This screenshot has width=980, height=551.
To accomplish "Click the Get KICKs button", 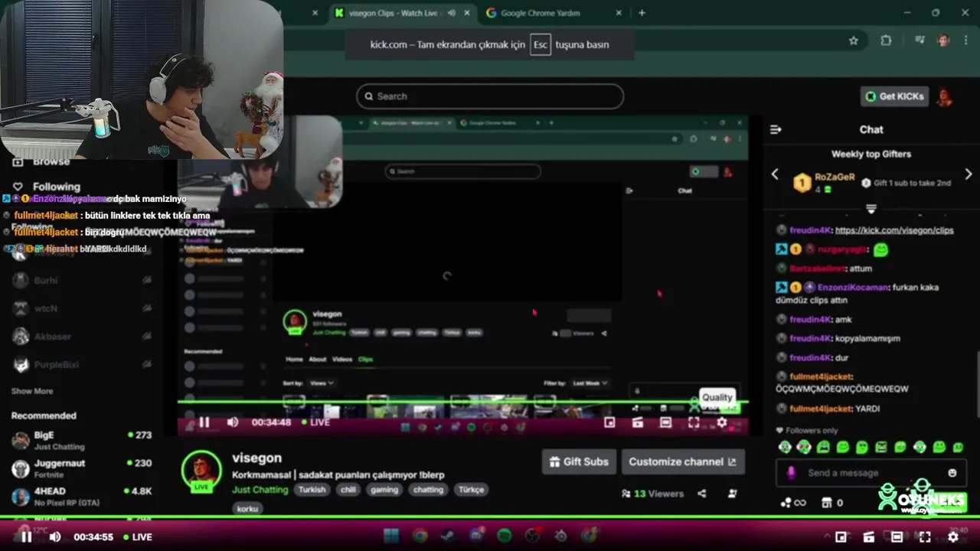I will (894, 96).
